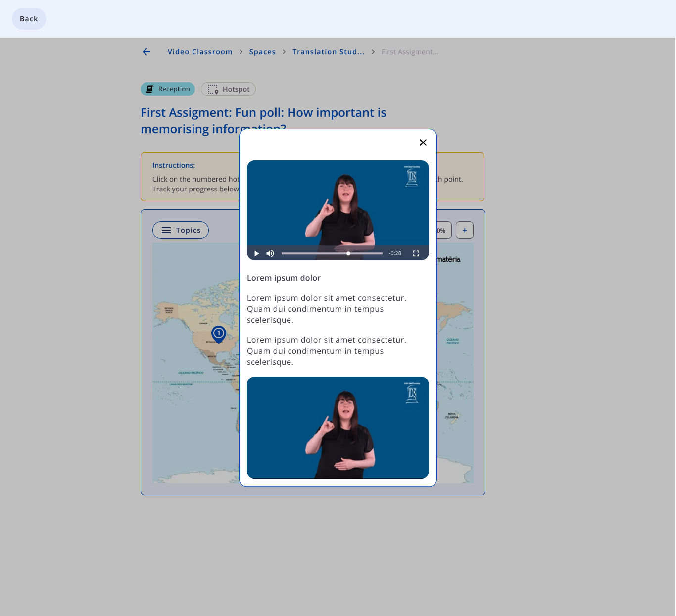Screen dimensions: 676x616
Task: Select hotspot marker number 1 on map
Action: click(219, 334)
